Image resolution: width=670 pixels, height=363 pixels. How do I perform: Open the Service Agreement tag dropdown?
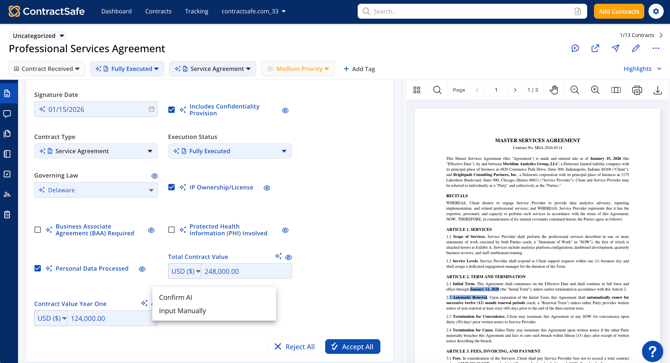(212, 69)
